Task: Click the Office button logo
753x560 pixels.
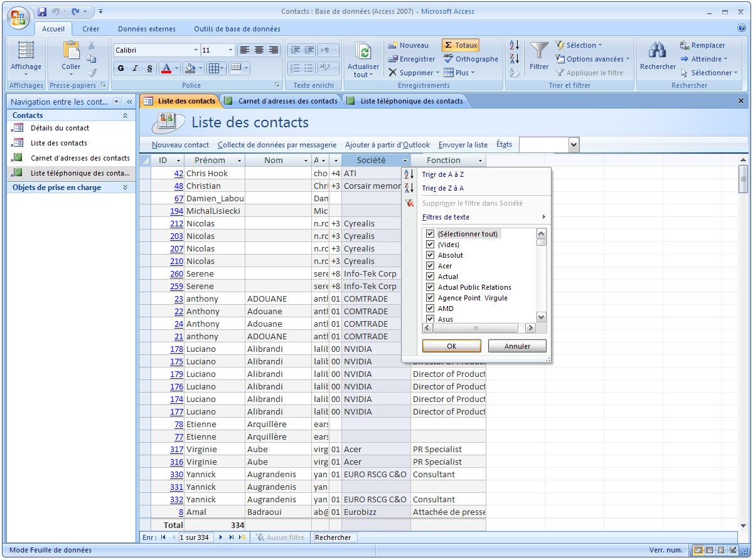Action: coord(17,18)
